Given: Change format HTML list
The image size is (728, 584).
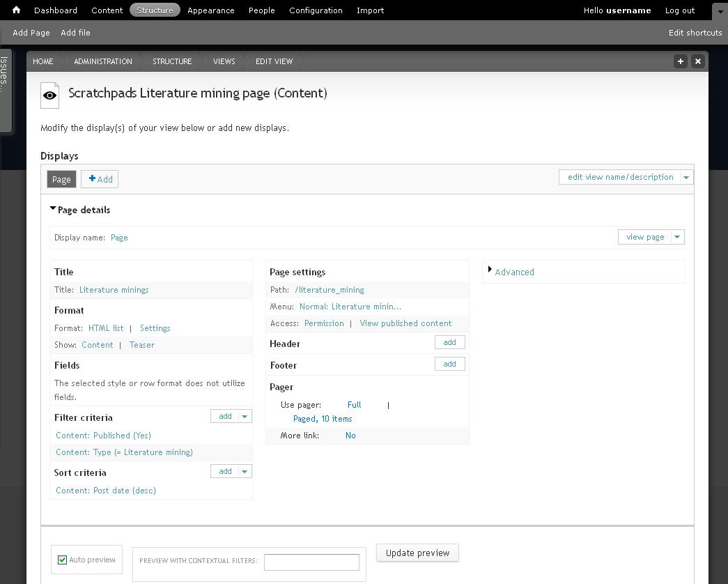Looking at the screenshot, I should coord(106,328).
